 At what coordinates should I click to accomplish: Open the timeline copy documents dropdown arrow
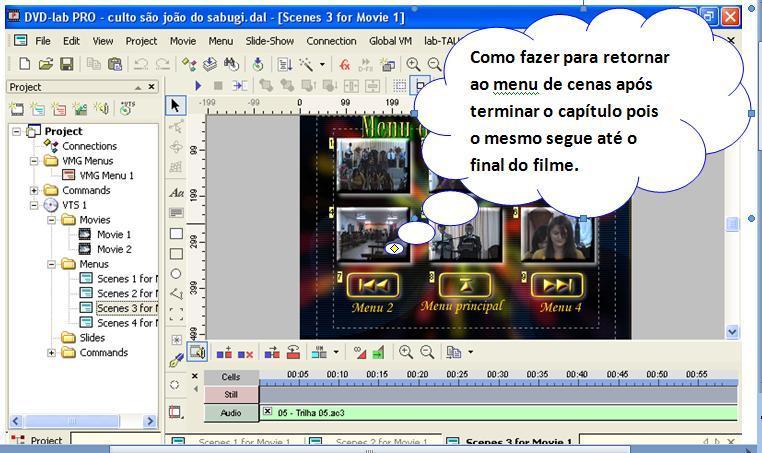pyautogui.click(x=470, y=352)
